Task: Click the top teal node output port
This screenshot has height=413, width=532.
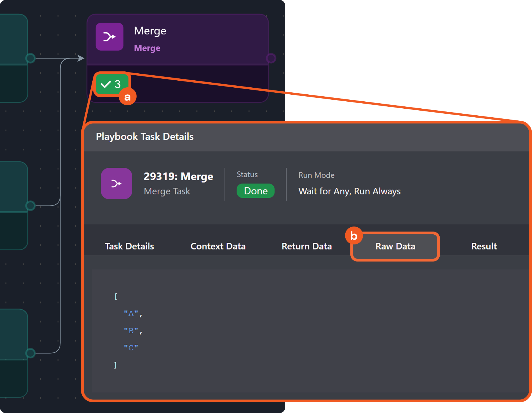Action: coord(30,58)
